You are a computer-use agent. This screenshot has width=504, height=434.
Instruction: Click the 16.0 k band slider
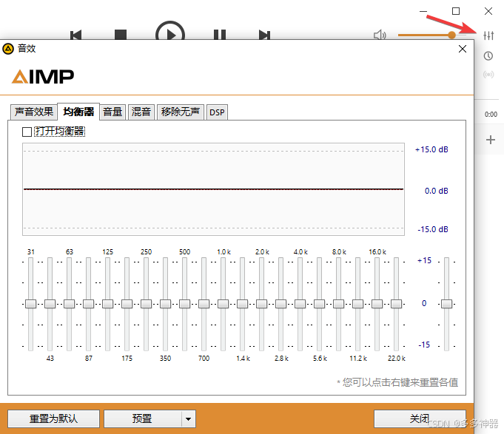pyautogui.click(x=377, y=304)
